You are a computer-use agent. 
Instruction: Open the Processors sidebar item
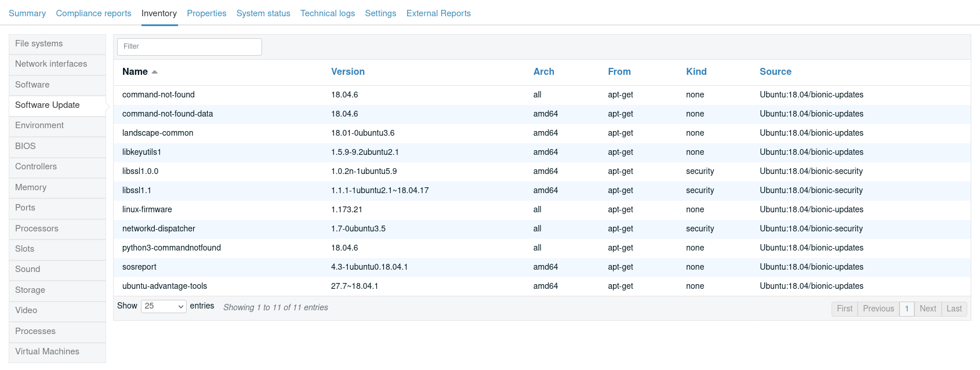click(37, 228)
